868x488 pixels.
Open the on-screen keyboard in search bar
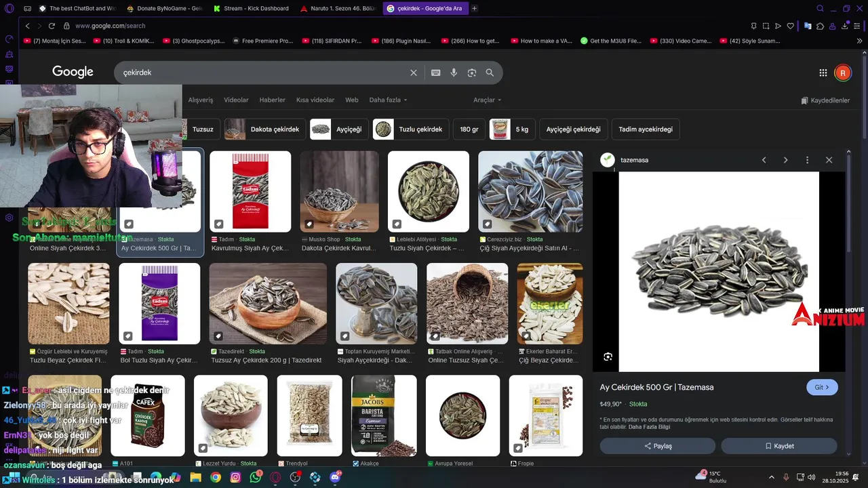click(x=436, y=73)
